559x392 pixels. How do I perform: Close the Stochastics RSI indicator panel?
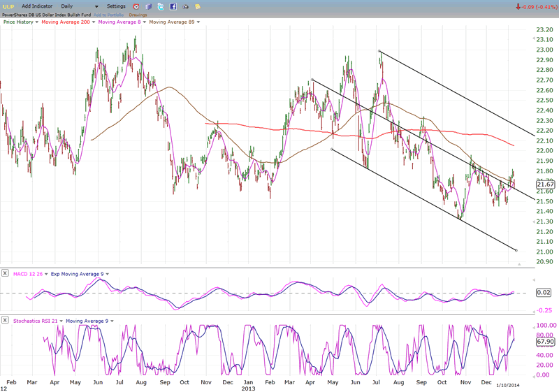6,321
